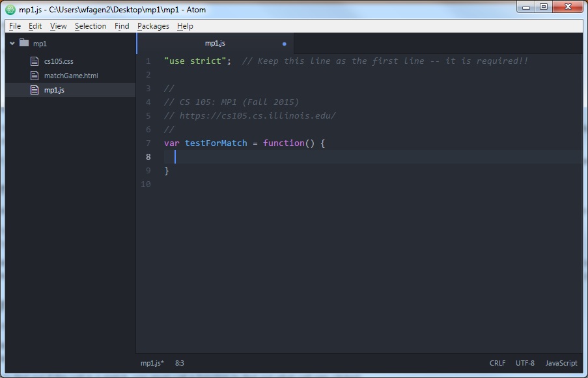
Task: Close the Atom window
Action: [568, 7]
